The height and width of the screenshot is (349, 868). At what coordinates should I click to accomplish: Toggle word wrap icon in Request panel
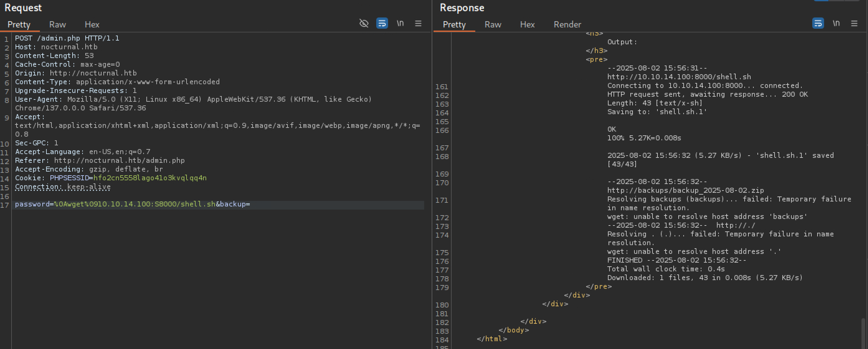coord(382,23)
